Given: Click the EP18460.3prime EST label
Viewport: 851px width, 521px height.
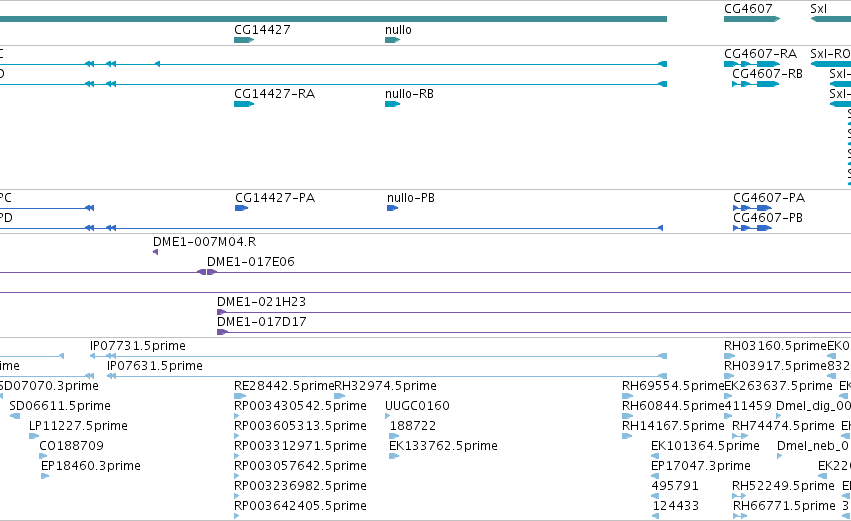Looking at the screenshot, I should 91,466.
